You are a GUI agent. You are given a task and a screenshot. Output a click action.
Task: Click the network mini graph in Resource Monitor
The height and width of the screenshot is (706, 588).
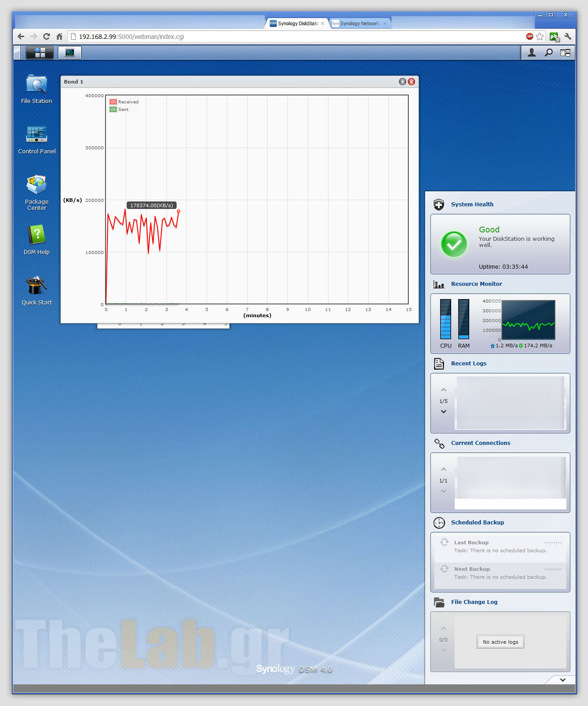tap(528, 320)
